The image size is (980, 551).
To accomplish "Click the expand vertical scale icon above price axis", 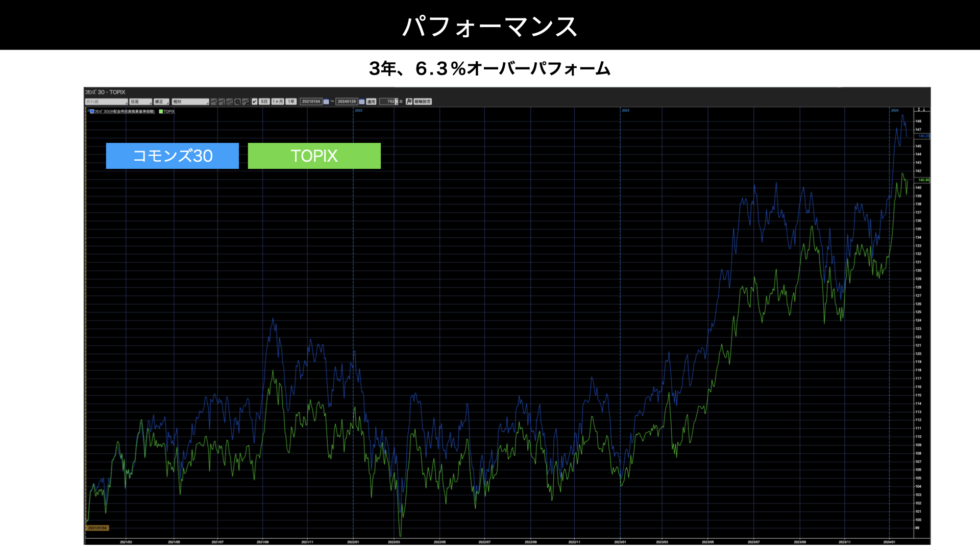I will pos(919,109).
